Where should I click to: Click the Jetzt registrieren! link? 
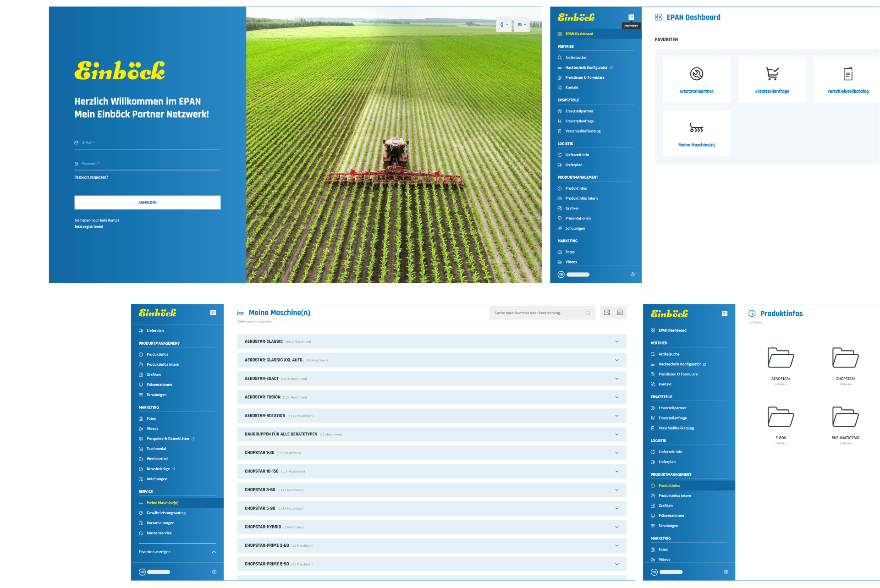pos(89,227)
